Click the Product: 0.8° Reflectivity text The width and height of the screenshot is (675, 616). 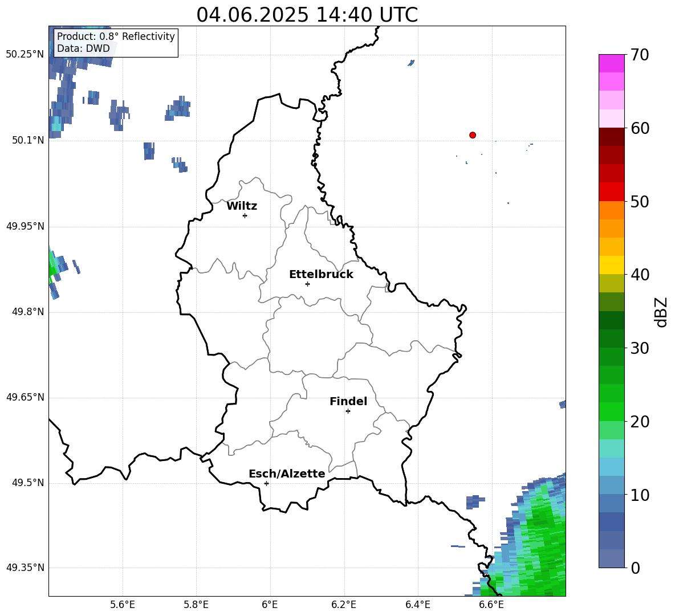tap(116, 36)
